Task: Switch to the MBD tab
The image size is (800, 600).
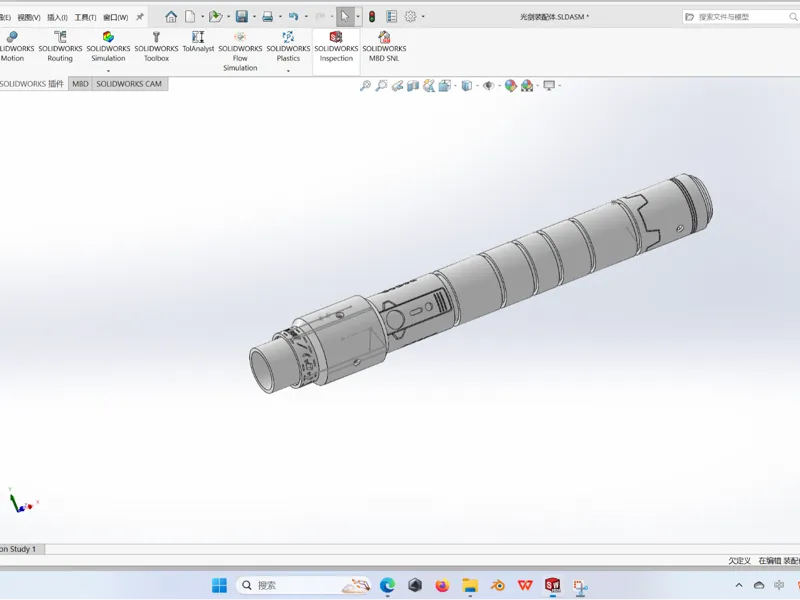Action: 80,84
